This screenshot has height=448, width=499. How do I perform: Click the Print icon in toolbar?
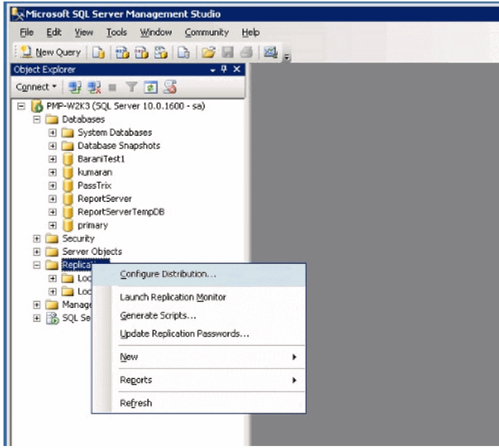click(246, 52)
